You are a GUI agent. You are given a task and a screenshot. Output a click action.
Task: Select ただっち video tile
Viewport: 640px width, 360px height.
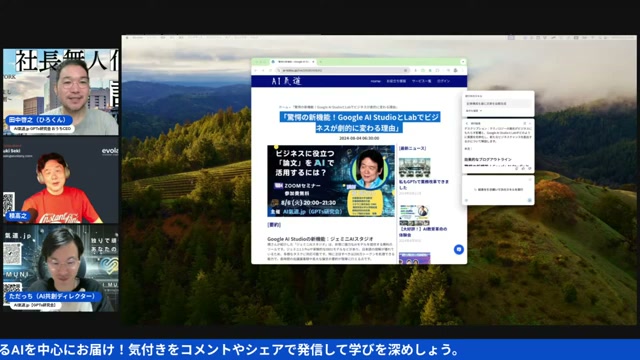click(61, 268)
